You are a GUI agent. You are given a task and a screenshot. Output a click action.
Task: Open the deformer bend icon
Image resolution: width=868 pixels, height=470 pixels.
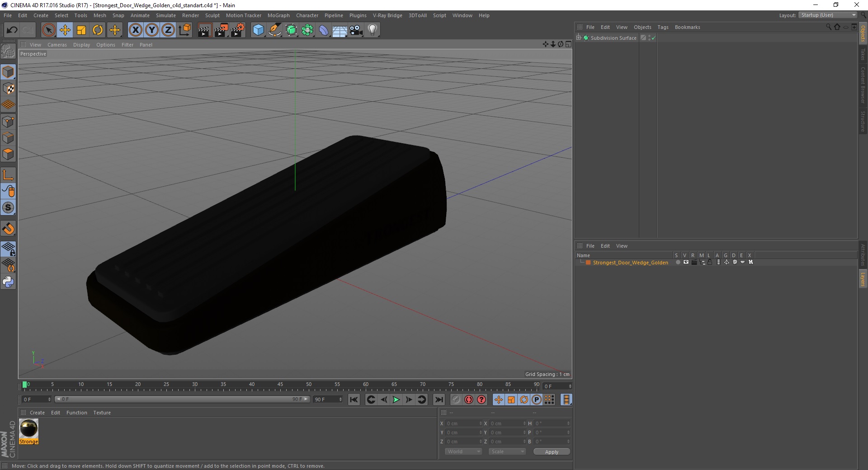[x=324, y=30]
